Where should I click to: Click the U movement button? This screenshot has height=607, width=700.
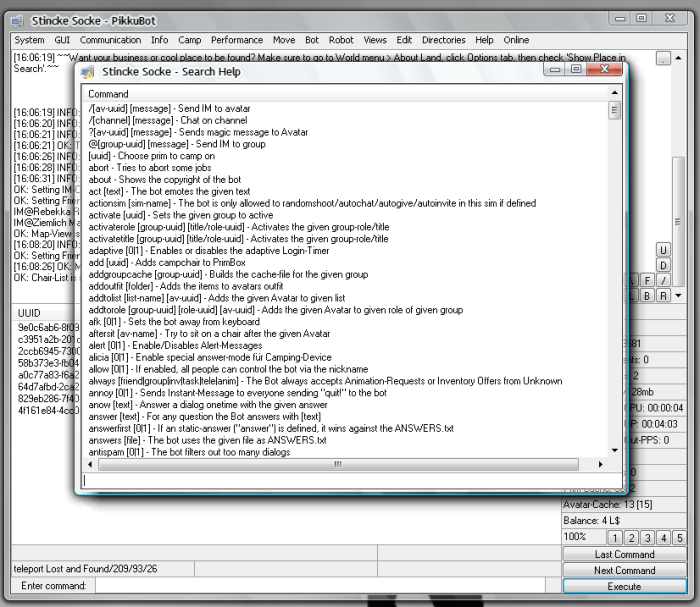[662, 249]
